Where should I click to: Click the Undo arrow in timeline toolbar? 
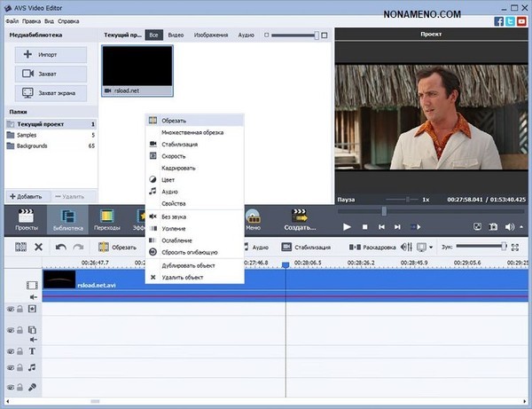point(61,248)
